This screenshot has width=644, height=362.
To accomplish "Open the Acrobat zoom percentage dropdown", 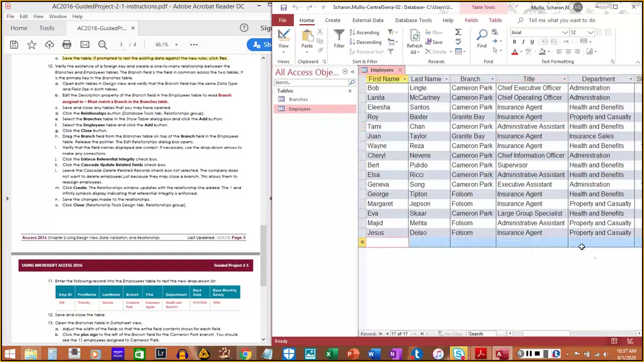I will click(x=176, y=45).
